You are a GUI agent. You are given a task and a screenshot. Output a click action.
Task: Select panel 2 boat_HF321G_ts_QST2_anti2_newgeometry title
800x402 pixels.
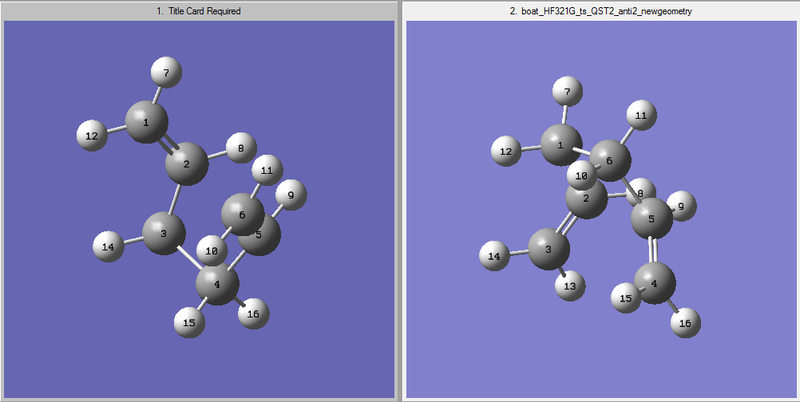[x=601, y=11]
